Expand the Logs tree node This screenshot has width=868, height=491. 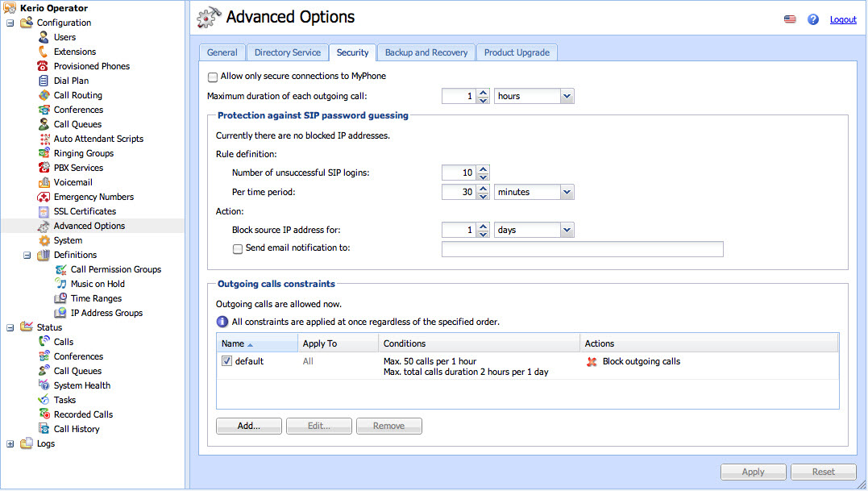click(10, 443)
